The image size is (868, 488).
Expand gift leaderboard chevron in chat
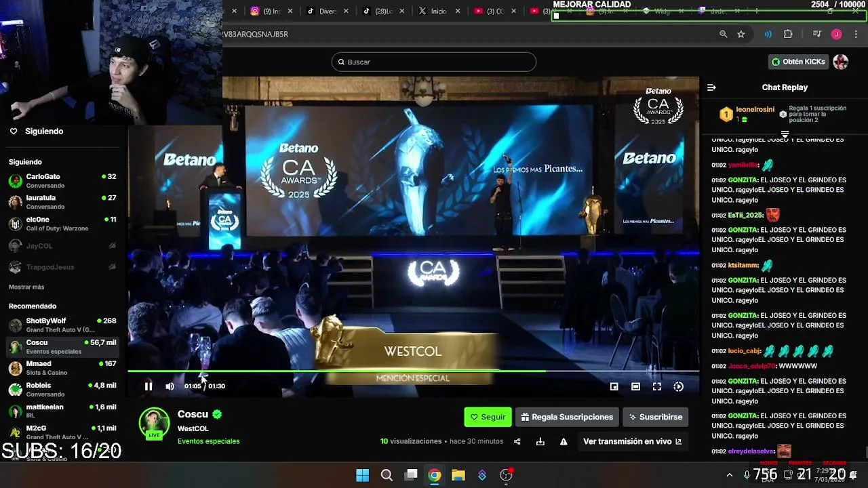click(x=785, y=134)
